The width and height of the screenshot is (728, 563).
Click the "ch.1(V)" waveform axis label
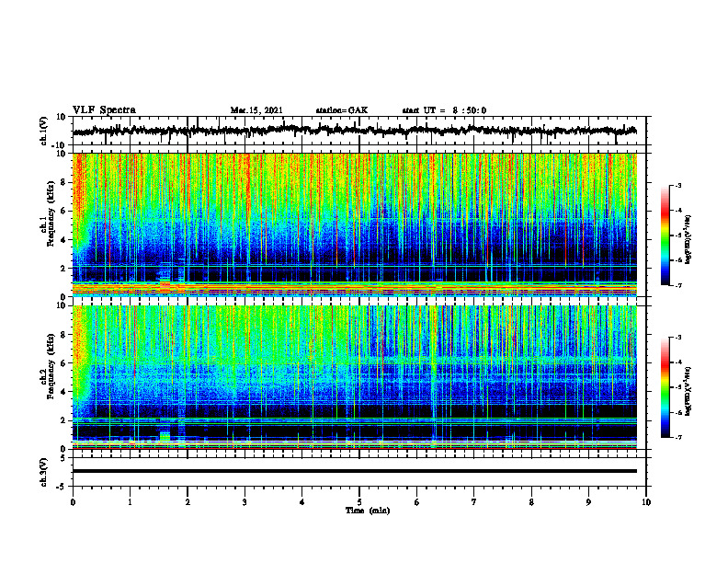[x=44, y=131]
